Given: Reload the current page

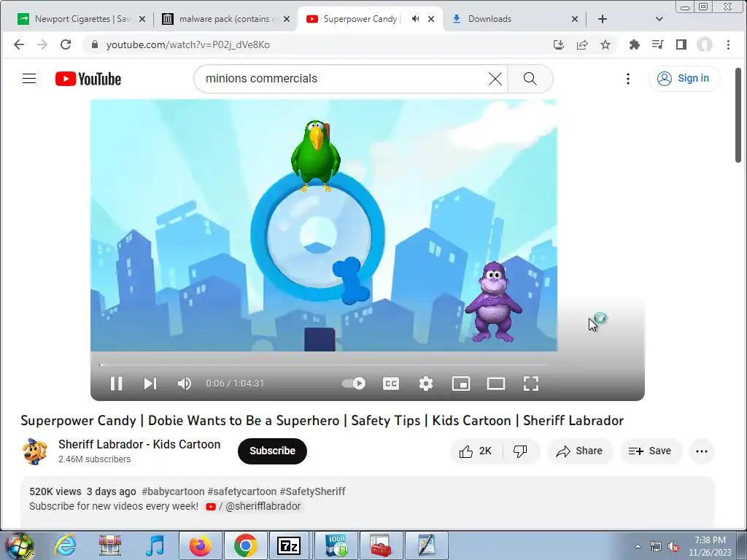Looking at the screenshot, I should coord(66,44).
